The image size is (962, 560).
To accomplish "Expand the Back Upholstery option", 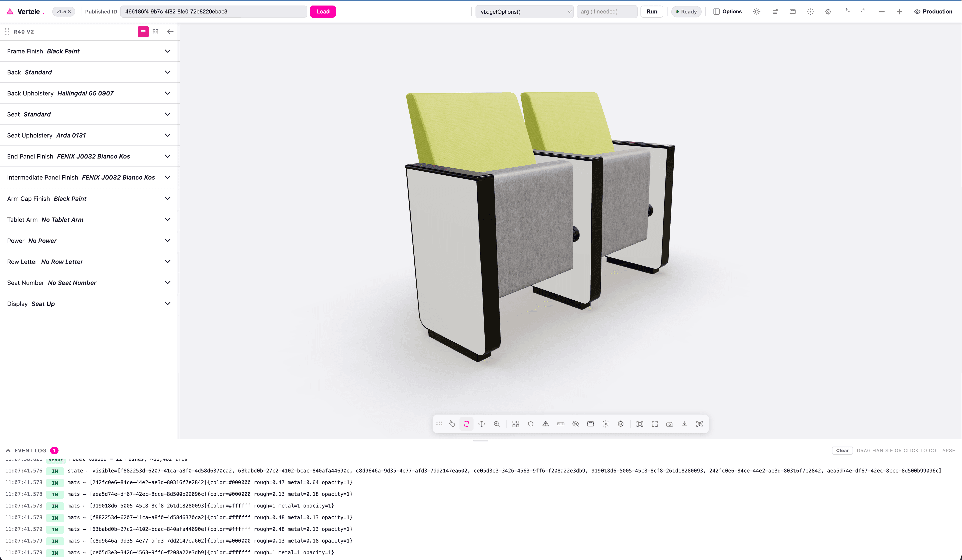I will pos(90,93).
